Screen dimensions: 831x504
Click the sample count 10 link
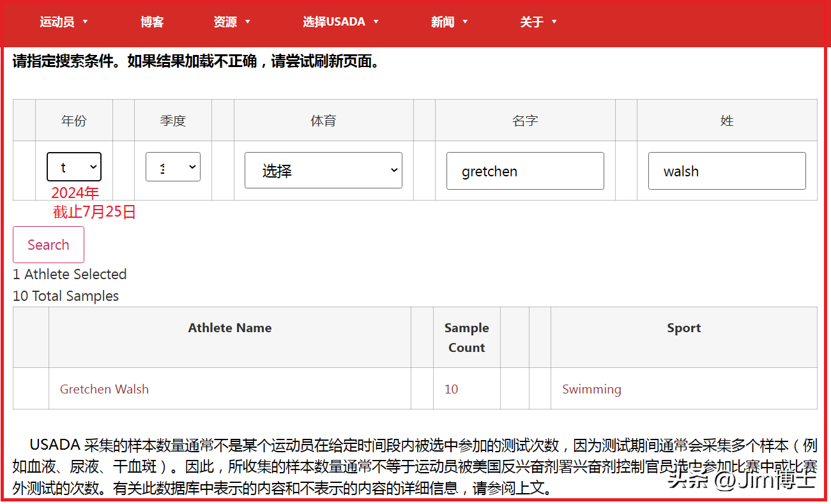click(x=451, y=389)
